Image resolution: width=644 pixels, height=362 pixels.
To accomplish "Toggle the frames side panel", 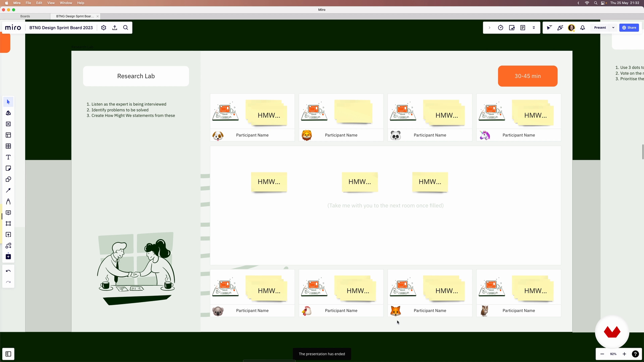I will tap(8, 354).
